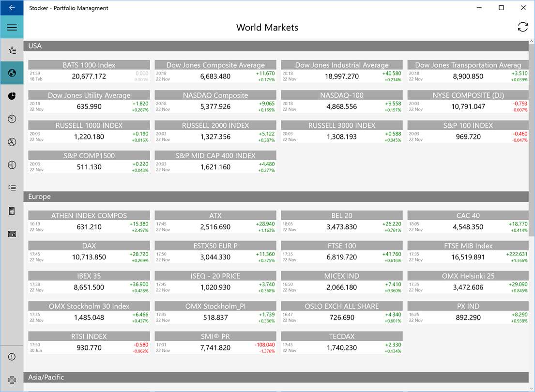Maximize the Stocker window
This screenshot has width=535, height=392.
coord(501,8)
